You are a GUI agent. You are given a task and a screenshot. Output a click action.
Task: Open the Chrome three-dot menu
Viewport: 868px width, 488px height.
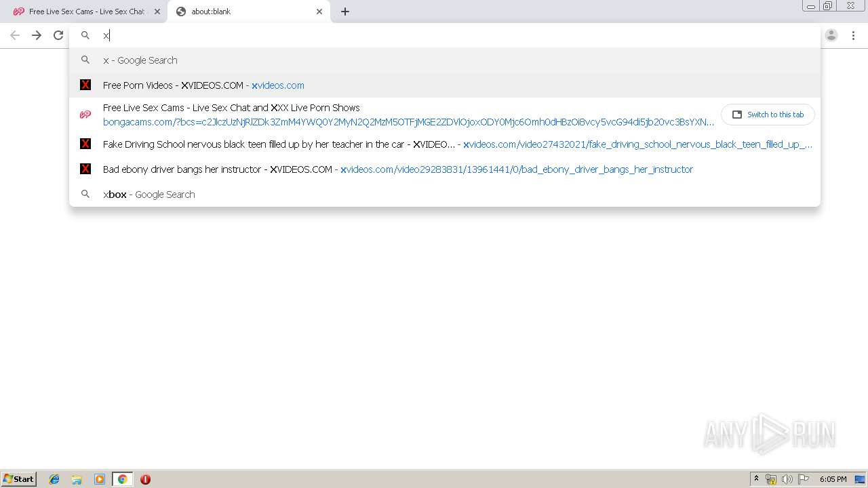(853, 35)
